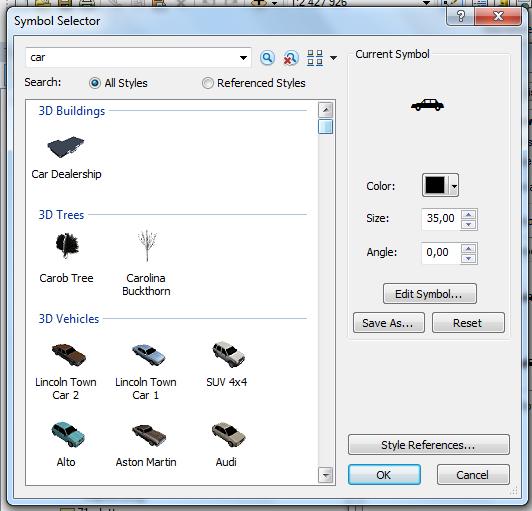The height and width of the screenshot is (511, 532).
Task: Click the symbol list scroll down arrow
Action: (x=326, y=475)
